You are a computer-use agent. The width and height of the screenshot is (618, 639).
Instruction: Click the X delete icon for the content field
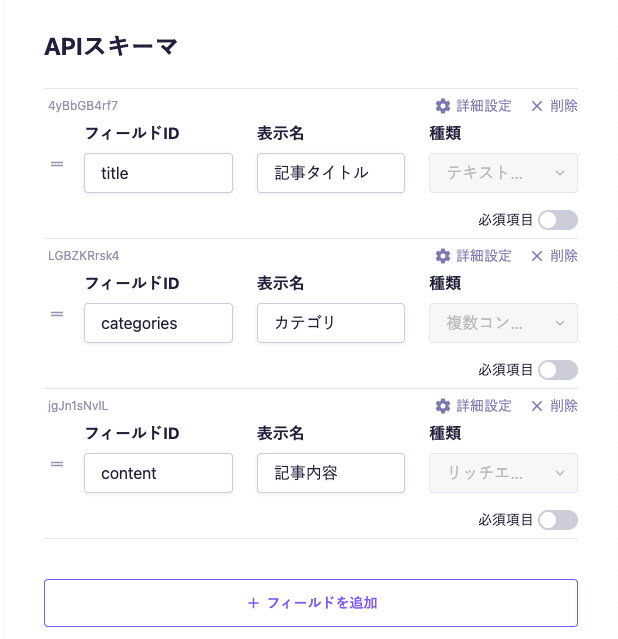click(537, 406)
